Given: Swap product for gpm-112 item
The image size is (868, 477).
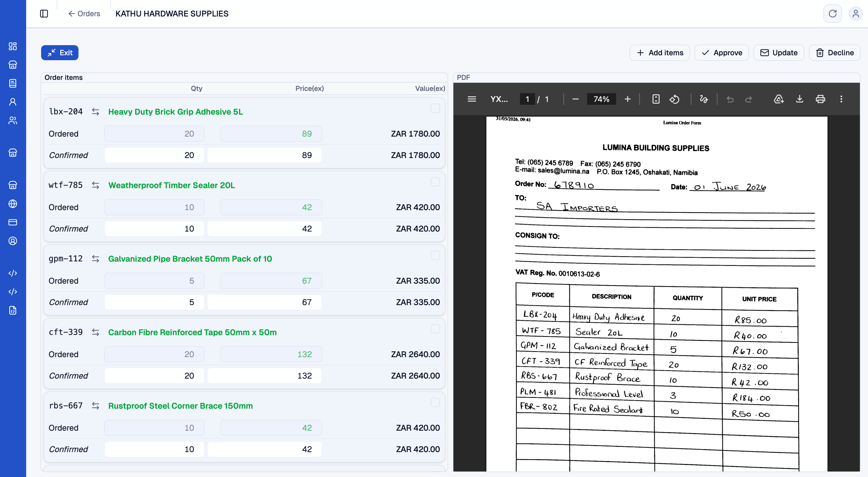Looking at the screenshot, I should click(95, 258).
